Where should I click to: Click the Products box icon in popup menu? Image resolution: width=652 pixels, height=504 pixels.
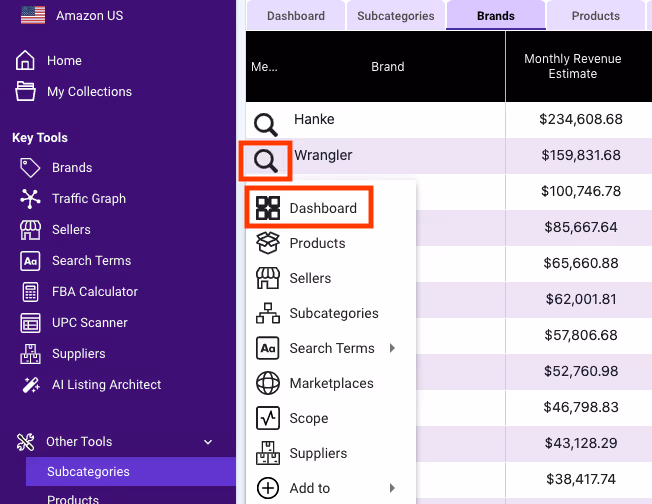point(268,243)
